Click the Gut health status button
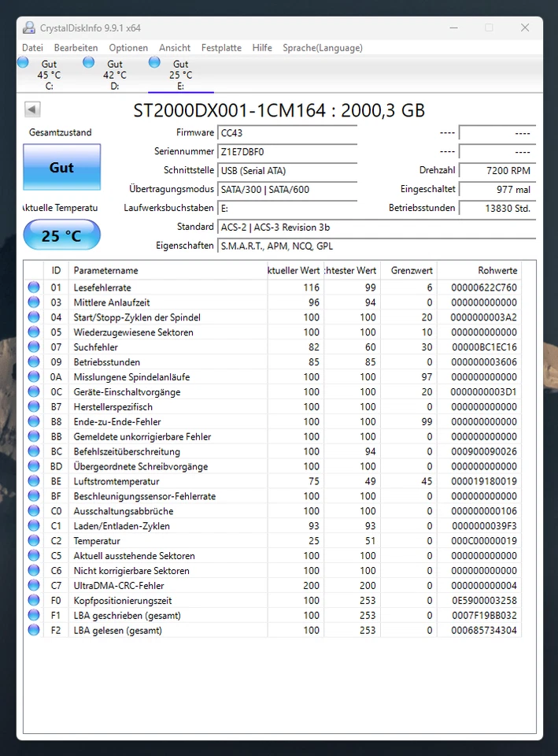Screen dimensions: 558x756 click(61, 167)
